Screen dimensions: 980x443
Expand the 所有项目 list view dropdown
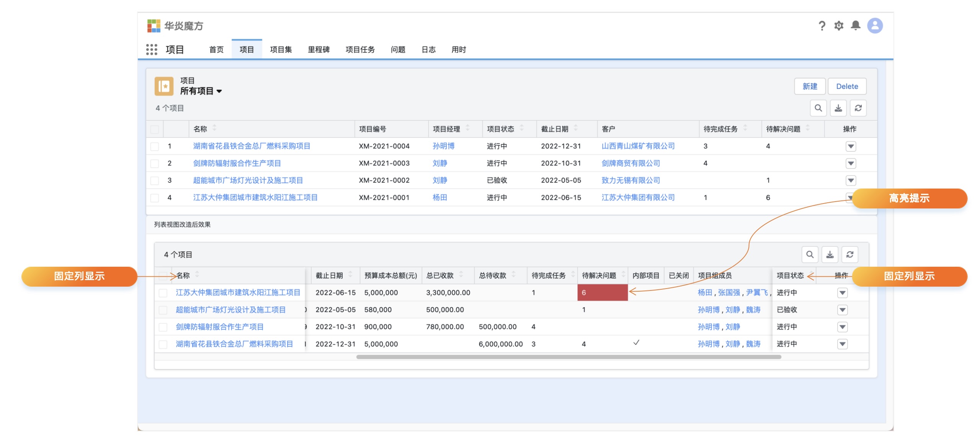[x=219, y=91]
